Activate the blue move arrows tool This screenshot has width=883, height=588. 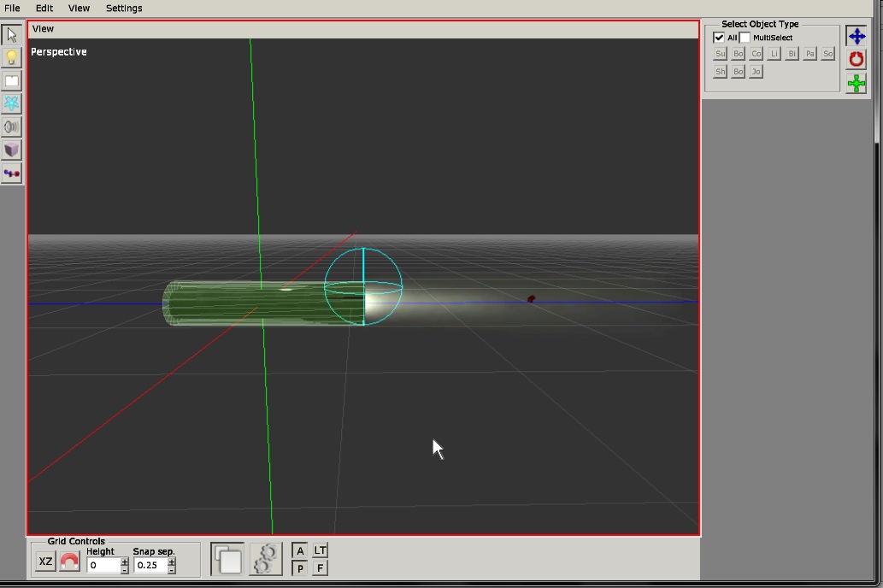tap(856, 36)
